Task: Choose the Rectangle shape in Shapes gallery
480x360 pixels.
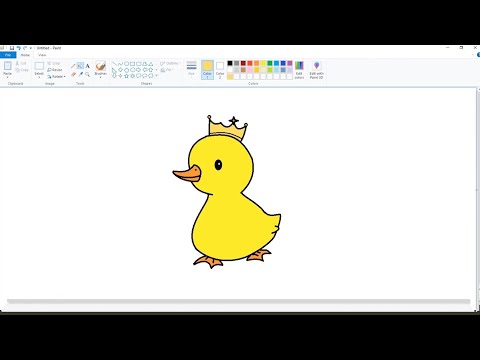Action: (132, 63)
